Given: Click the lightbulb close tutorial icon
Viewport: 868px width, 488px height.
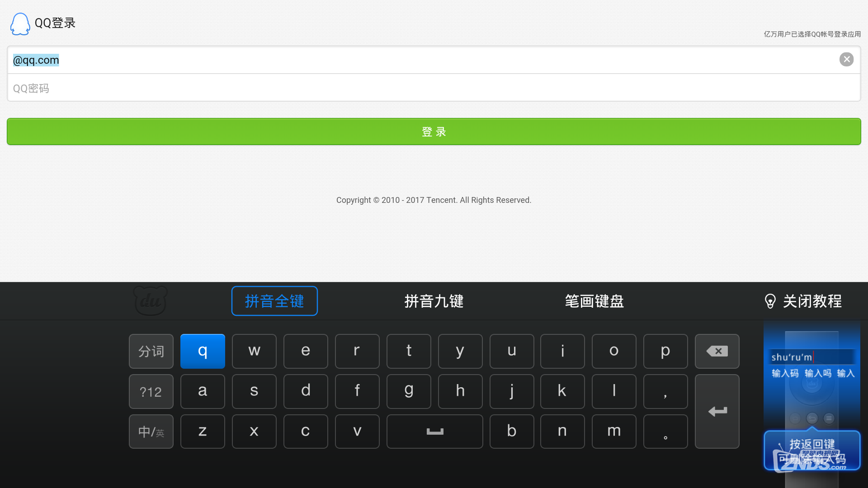Looking at the screenshot, I should click(x=770, y=301).
